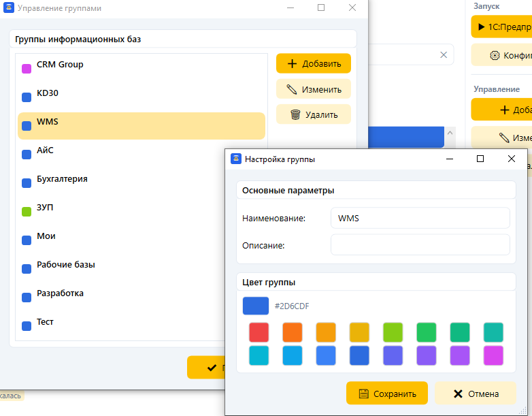Minimize the Настройка группы dialog

coord(450,159)
